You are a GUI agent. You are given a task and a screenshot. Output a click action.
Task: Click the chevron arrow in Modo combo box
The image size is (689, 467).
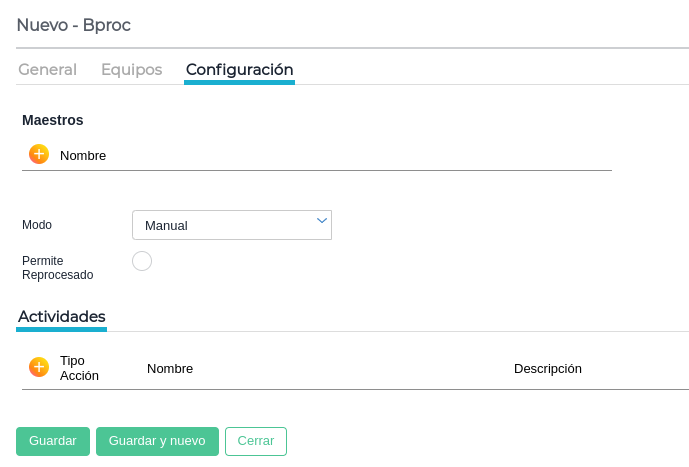coord(321,221)
